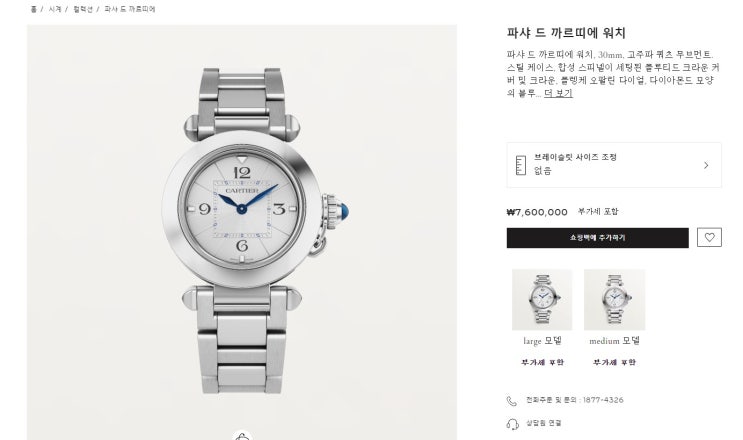
Task: Go to 홈 in breadcrumb
Action: (33, 9)
